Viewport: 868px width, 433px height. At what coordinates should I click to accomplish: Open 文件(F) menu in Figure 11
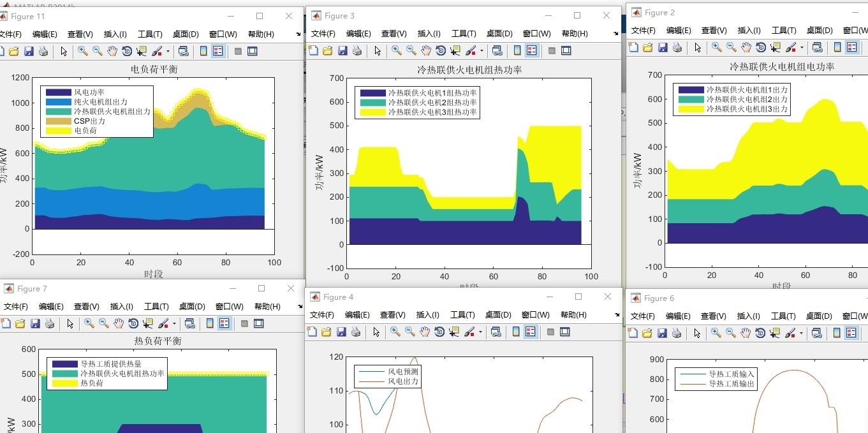[x=9, y=34]
